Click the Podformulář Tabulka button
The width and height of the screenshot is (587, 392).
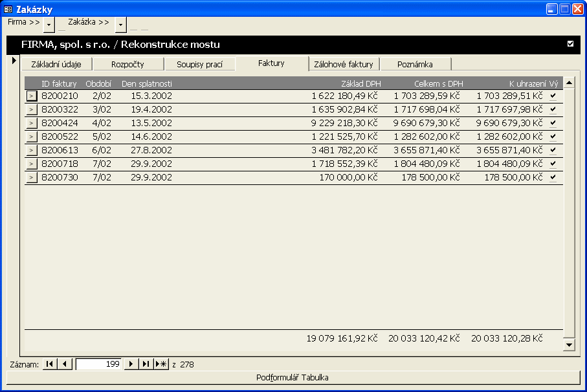[x=295, y=377]
